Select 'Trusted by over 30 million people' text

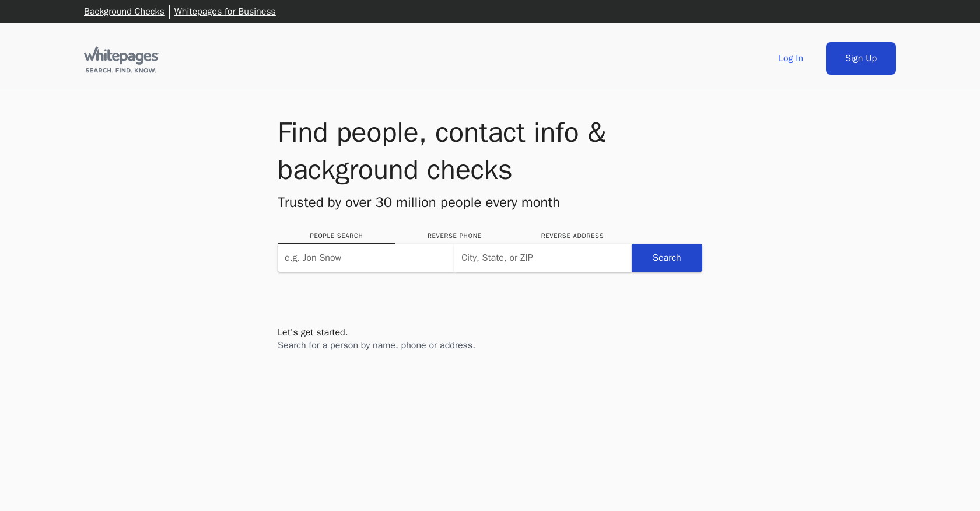(380, 202)
